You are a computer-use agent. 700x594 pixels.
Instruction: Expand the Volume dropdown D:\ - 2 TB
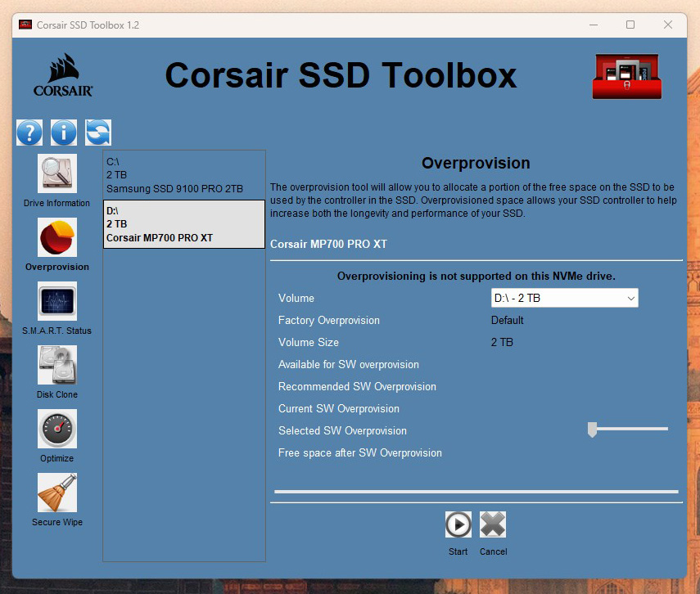[x=564, y=299]
